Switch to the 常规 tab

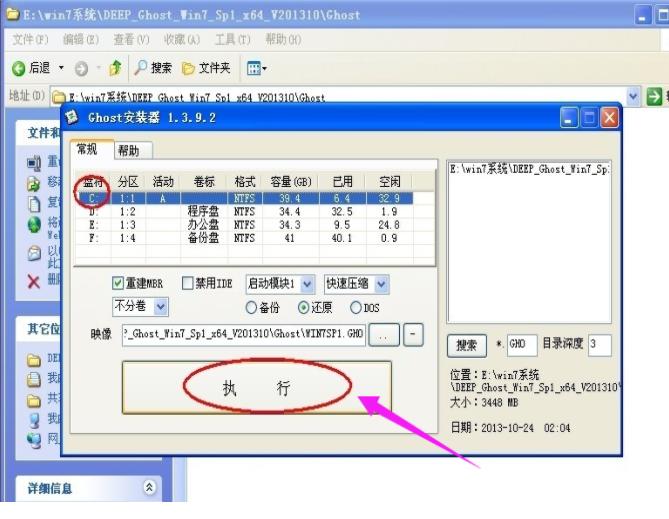(92, 149)
